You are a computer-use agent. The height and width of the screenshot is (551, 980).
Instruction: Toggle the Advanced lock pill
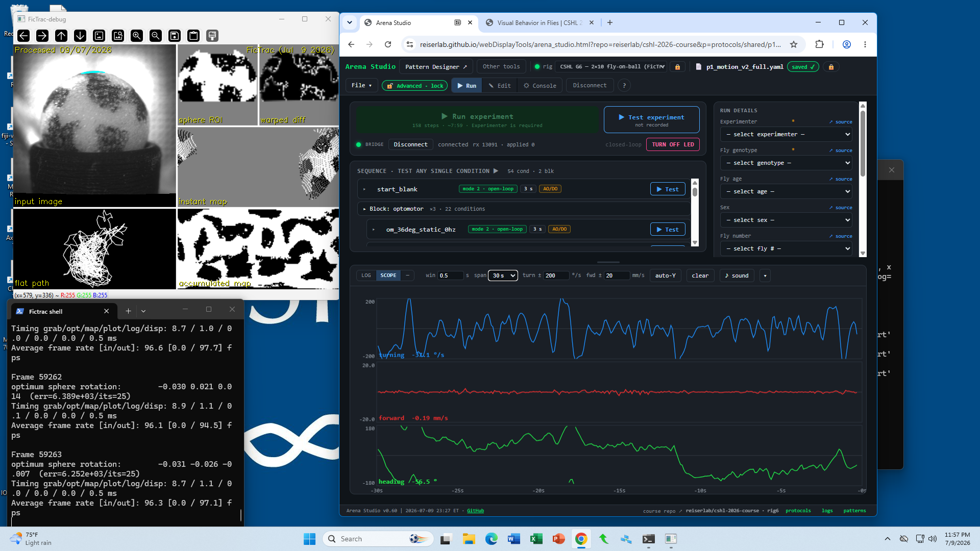click(414, 86)
